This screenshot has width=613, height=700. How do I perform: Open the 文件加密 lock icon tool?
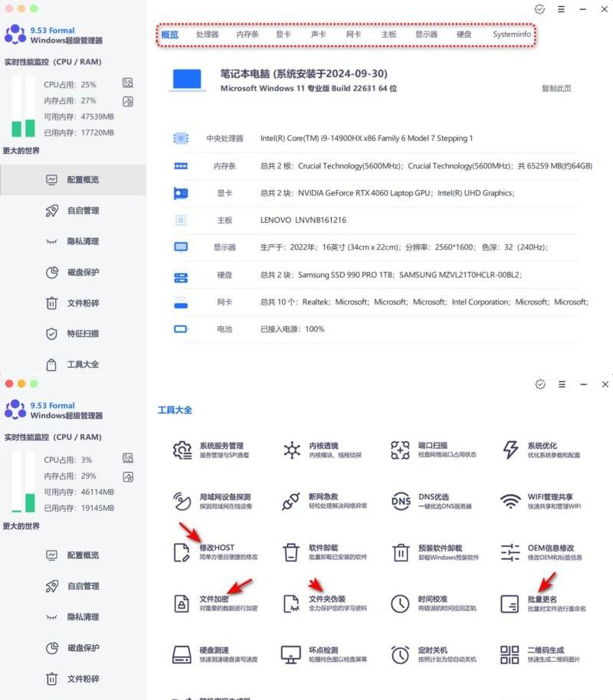tap(182, 604)
